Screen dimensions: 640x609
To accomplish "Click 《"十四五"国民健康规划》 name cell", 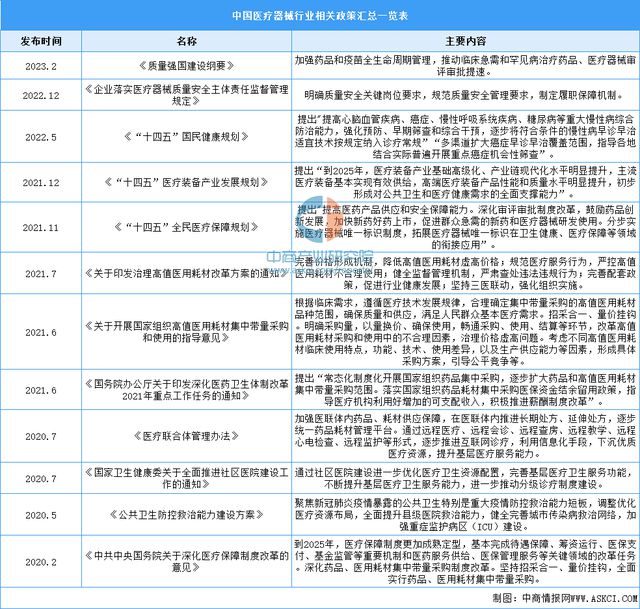I will [x=187, y=136].
